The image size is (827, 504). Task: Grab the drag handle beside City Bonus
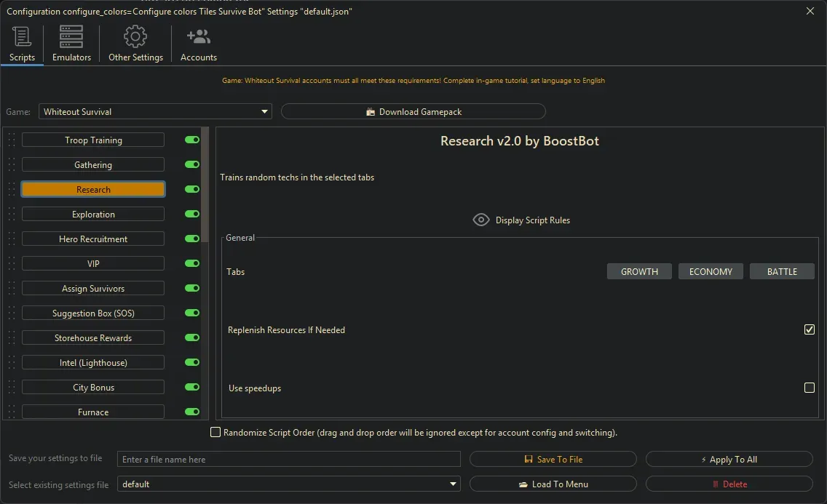click(x=12, y=388)
